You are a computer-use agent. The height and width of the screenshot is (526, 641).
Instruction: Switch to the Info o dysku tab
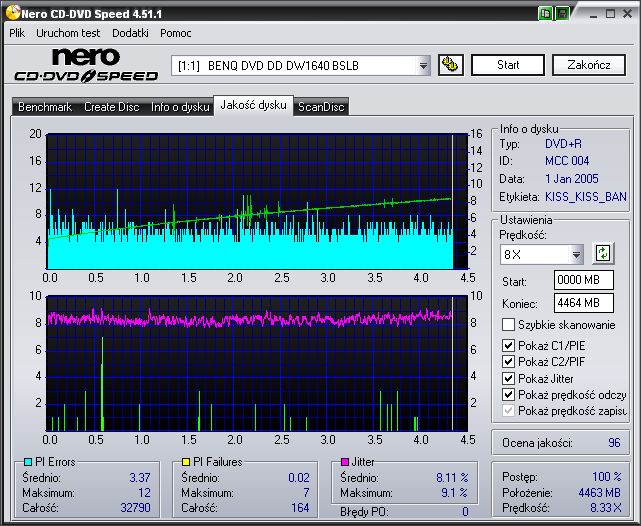(180, 107)
